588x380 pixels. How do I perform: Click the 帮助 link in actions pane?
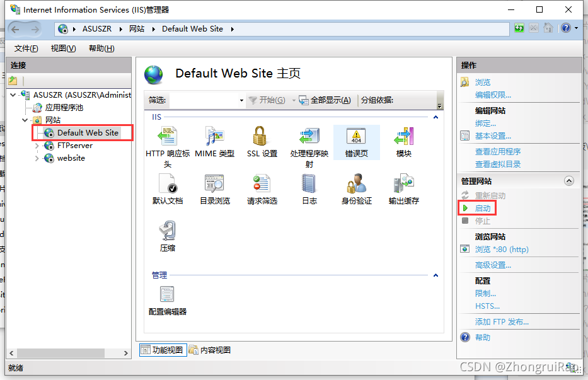(483, 337)
